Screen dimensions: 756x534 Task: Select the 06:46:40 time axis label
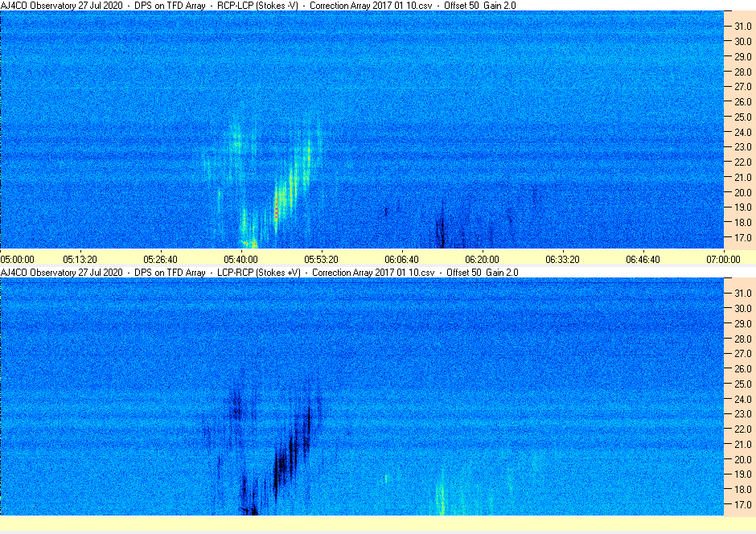tap(643, 259)
